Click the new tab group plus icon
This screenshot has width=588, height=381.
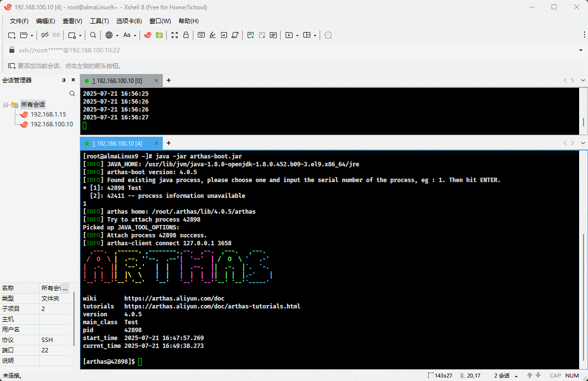tap(289, 35)
